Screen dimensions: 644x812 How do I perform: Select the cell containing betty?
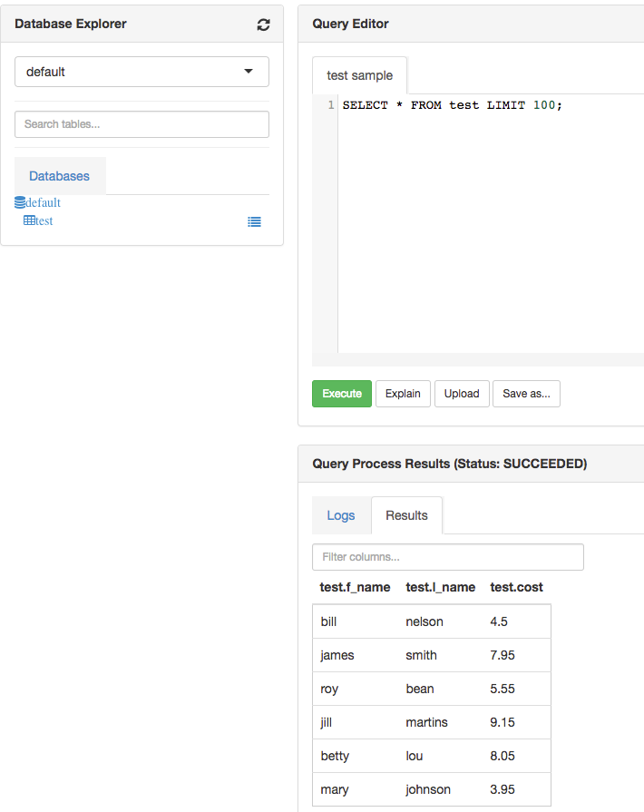356,756
